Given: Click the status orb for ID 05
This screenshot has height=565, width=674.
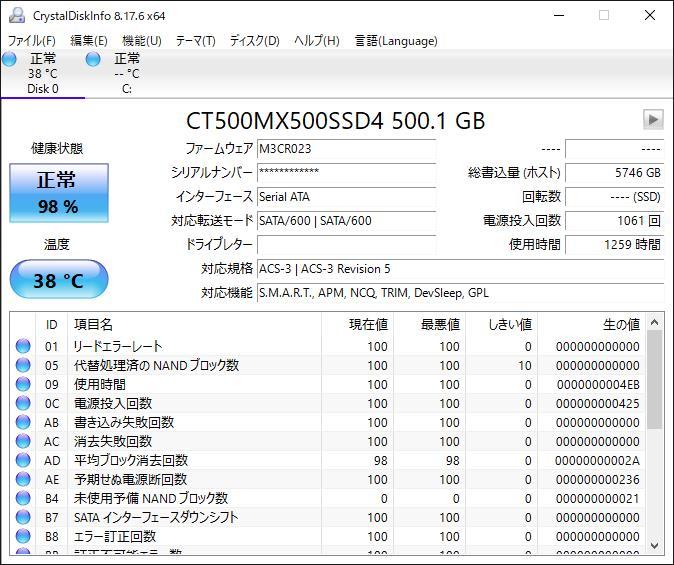Looking at the screenshot, I should tap(23, 365).
